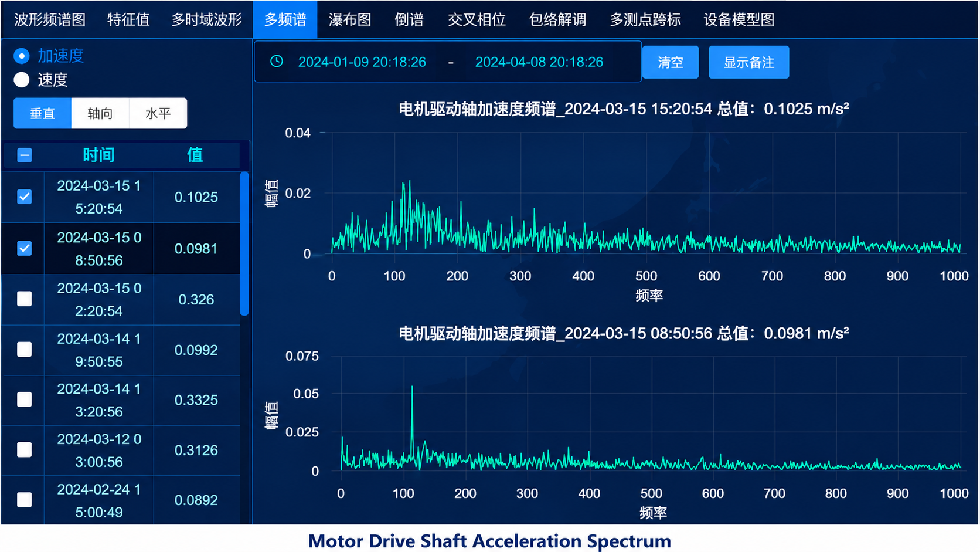Click the value 0.0992 cell

(x=196, y=350)
